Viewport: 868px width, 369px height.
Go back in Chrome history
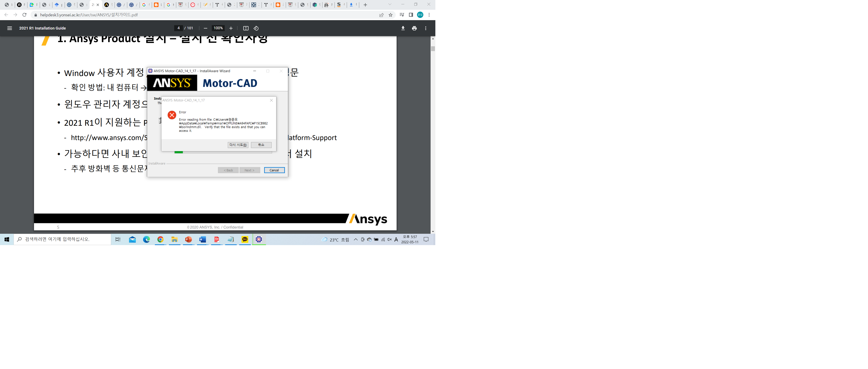6,15
